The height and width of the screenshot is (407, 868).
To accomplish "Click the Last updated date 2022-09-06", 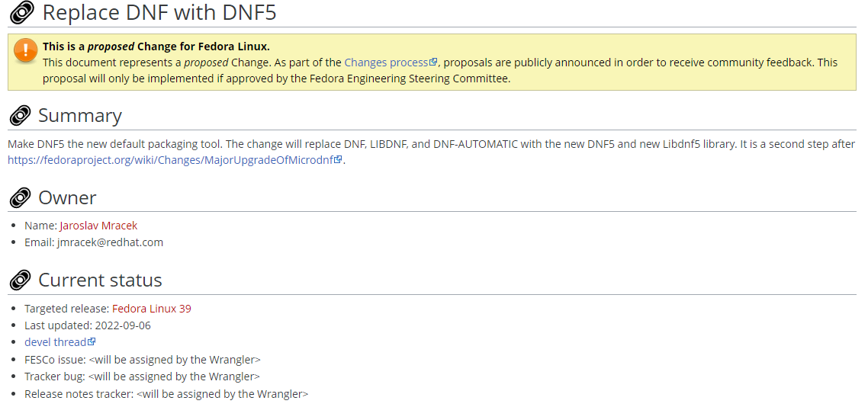I will (122, 325).
